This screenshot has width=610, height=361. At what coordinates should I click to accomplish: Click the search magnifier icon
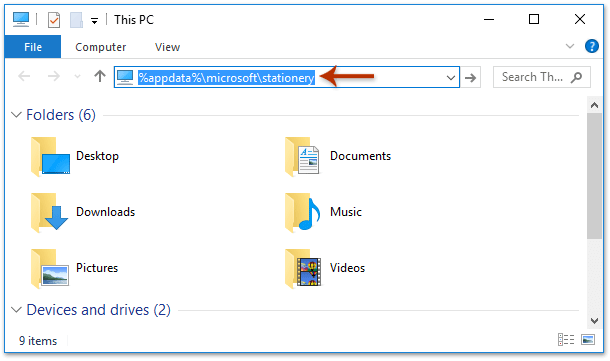click(x=577, y=77)
